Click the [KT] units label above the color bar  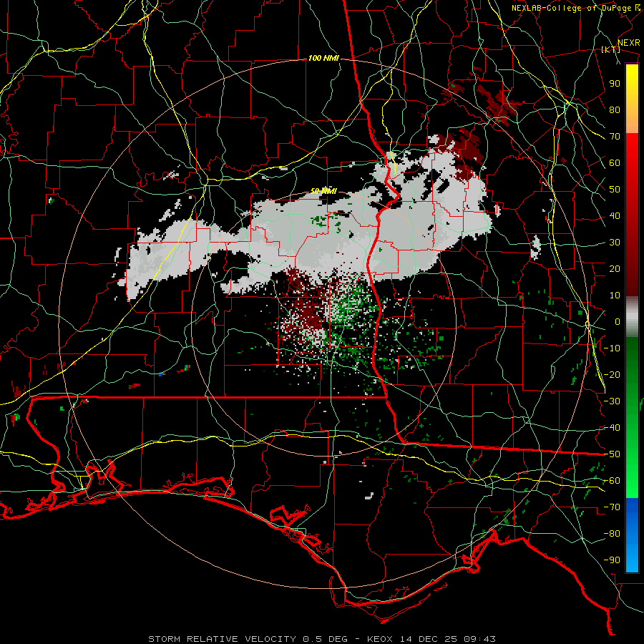click(611, 49)
